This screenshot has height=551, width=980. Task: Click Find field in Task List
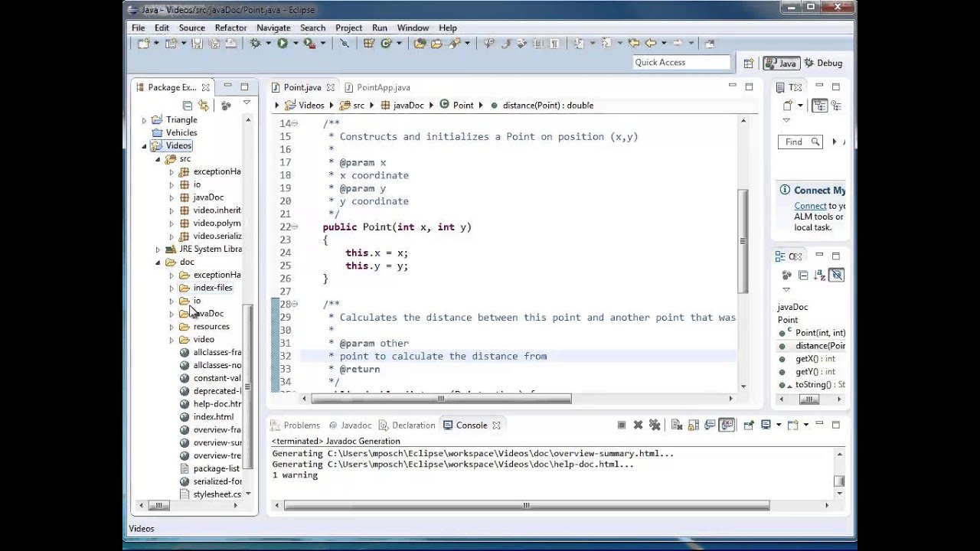(x=800, y=142)
